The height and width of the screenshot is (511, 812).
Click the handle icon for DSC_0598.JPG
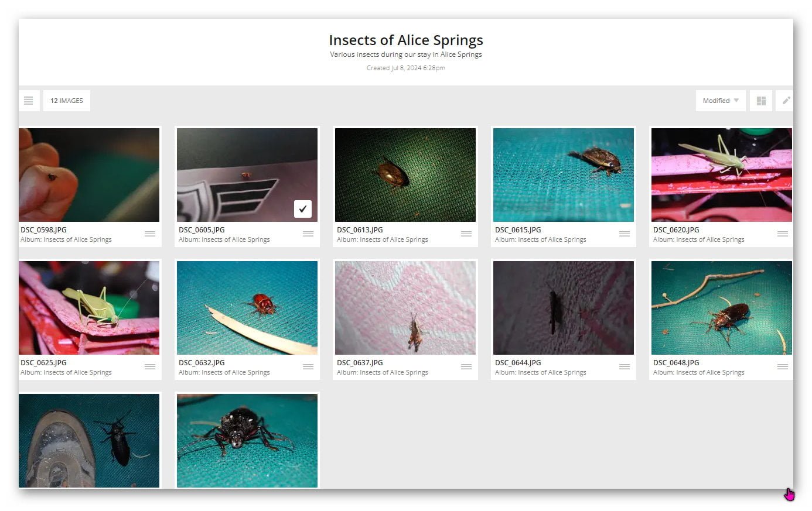point(150,234)
